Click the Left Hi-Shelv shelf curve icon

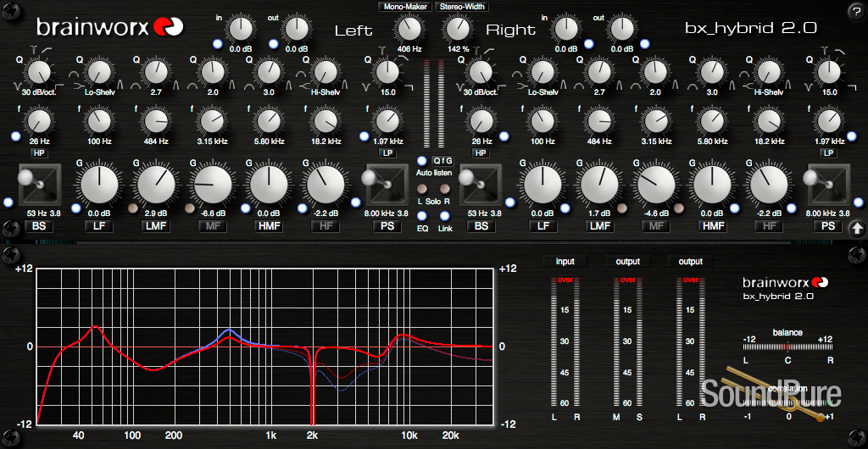[303, 86]
